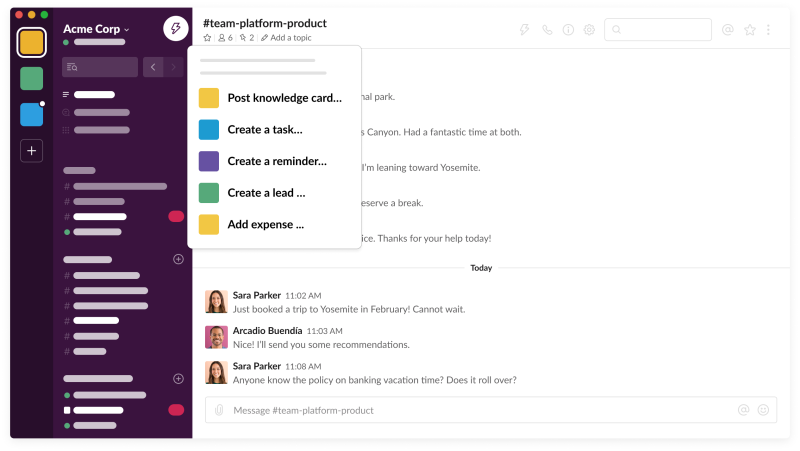
Task: Open Arcadio Buendía's profile name
Action: (267, 331)
